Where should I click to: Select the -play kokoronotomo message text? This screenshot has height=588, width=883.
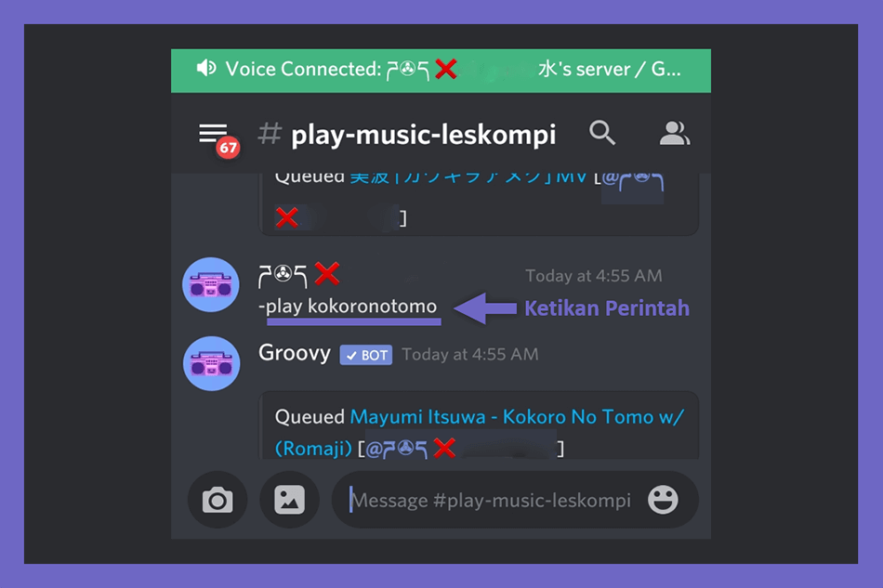(348, 307)
